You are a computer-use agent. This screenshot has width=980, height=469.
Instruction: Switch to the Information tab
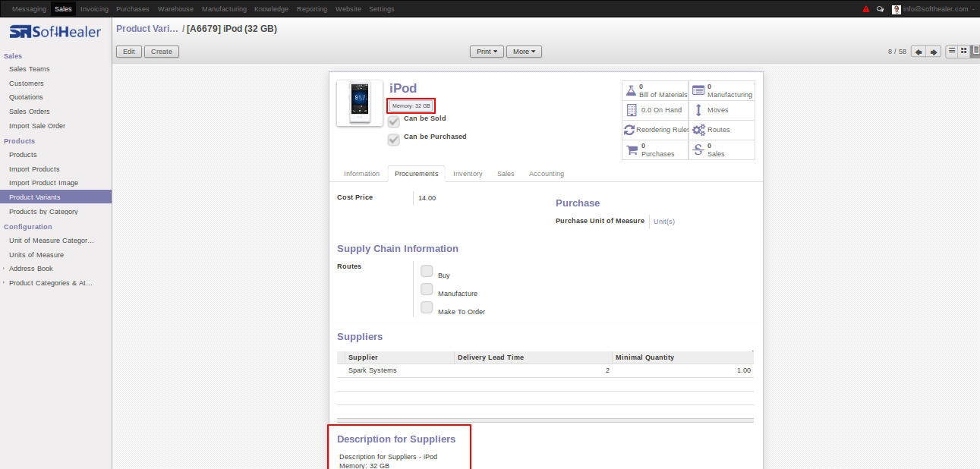pos(361,174)
